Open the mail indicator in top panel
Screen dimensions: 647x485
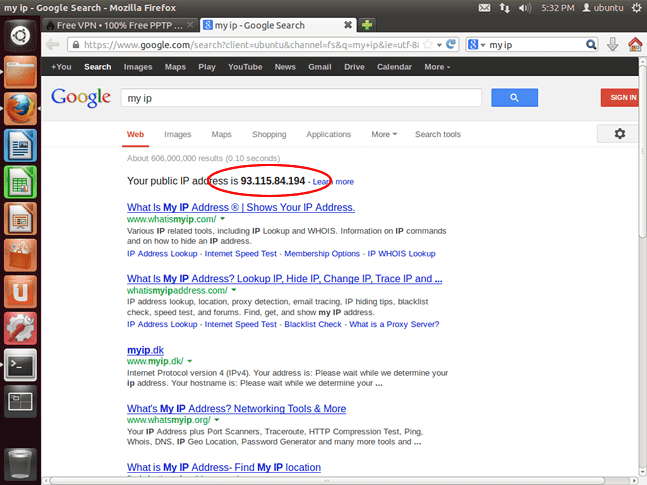point(484,8)
